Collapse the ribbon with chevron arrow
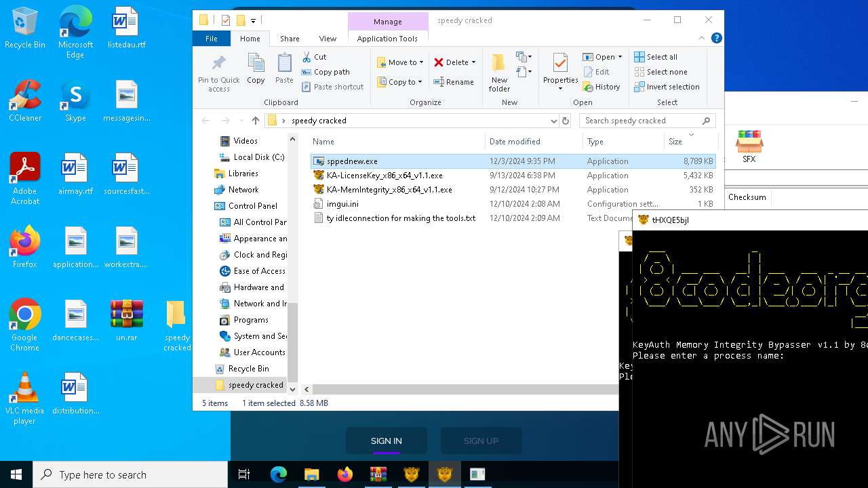The height and width of the screenshot is (488, 868). 703,39
